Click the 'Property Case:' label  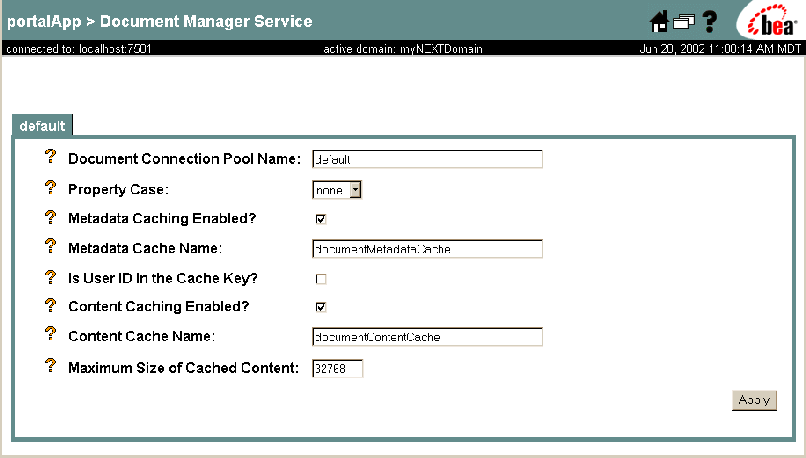[118, 190]
